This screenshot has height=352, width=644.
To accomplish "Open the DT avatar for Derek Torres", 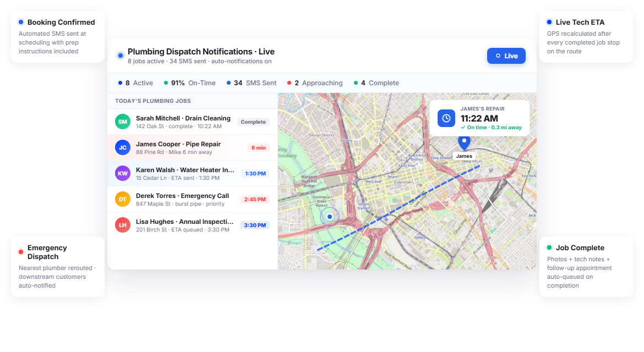I will [x=122, y=200].
